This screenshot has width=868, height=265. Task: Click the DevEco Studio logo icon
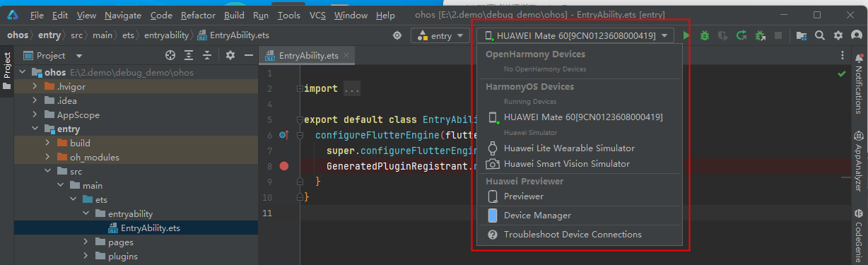click(x=13, y=15)
